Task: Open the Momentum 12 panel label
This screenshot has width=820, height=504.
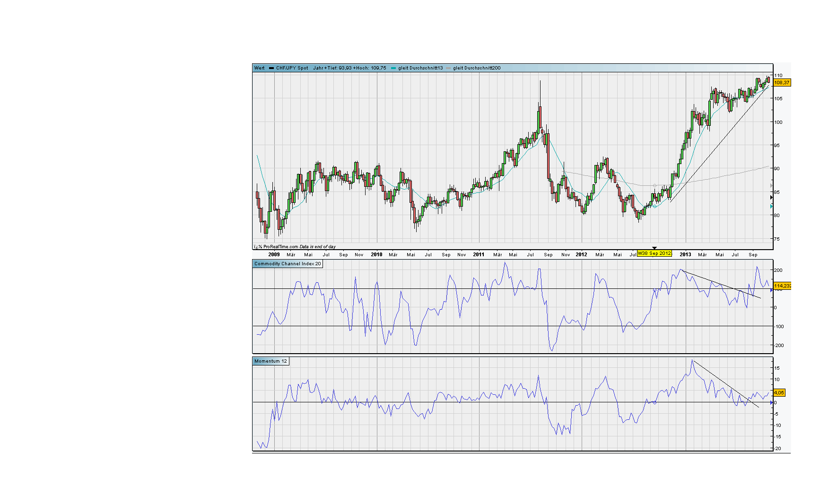Action: tap(270, 361)
